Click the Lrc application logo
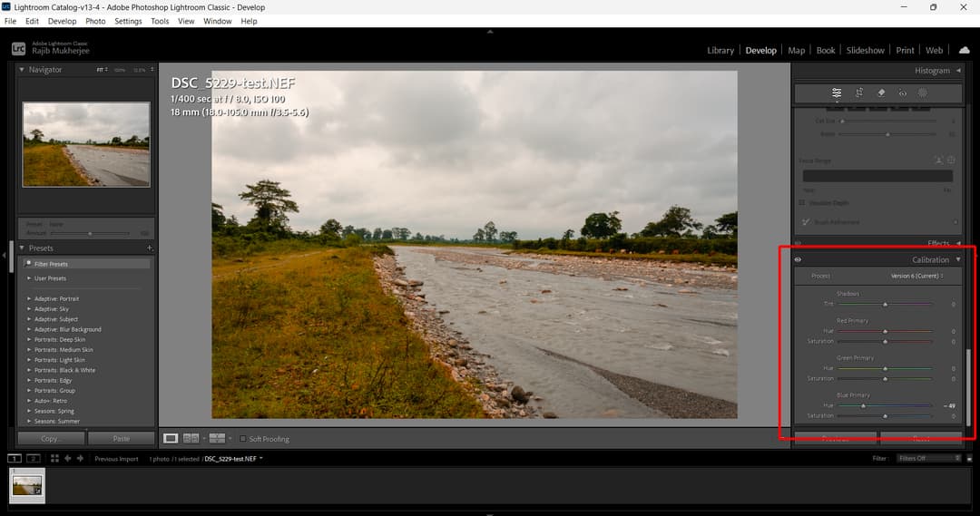 pyautogui.click(x=19, y=48)
